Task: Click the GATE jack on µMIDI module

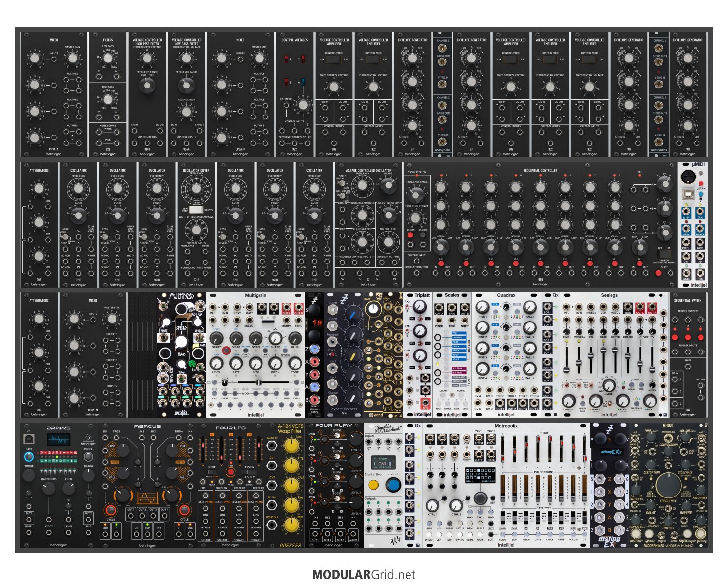Action: click(x=686, y=273)
